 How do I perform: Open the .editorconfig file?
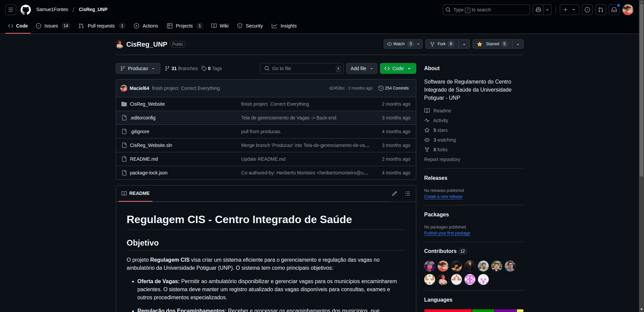(x=143, y=118)
